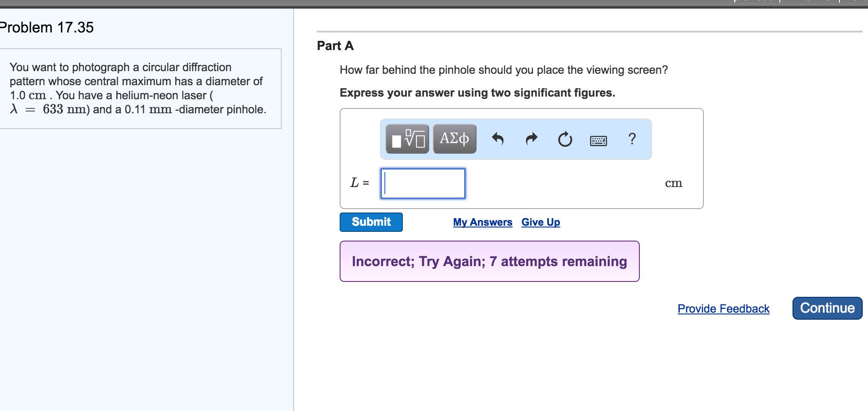
Task: Select the cm unit label
Action: (674, 183)
